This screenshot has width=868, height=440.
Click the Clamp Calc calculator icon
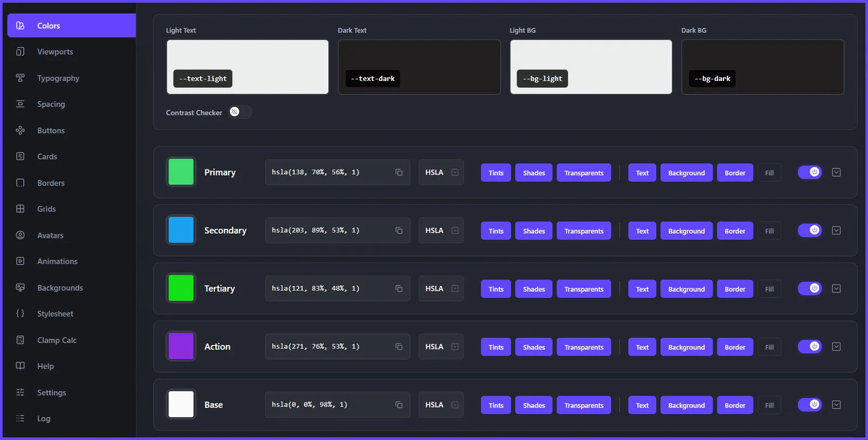coord(20,340)
